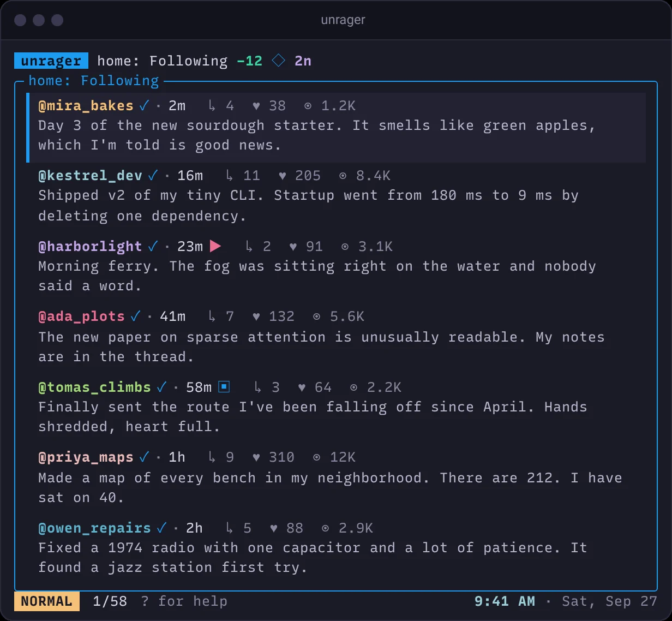Image resolution: width=672 pixels, height=621 pixels.
Task: Open the @harborlight profile handle
Action: 90,247
